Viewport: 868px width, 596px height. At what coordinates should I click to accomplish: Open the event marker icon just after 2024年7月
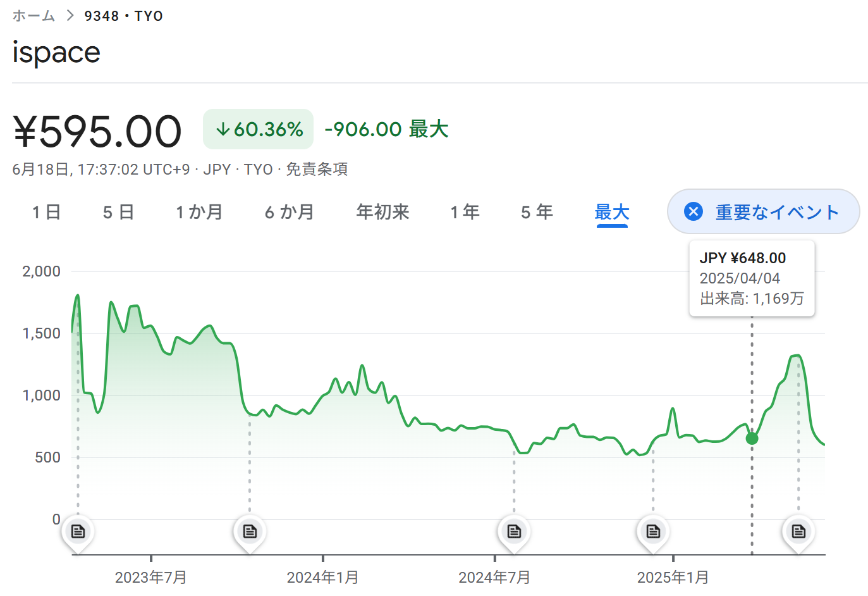point(514,531)
